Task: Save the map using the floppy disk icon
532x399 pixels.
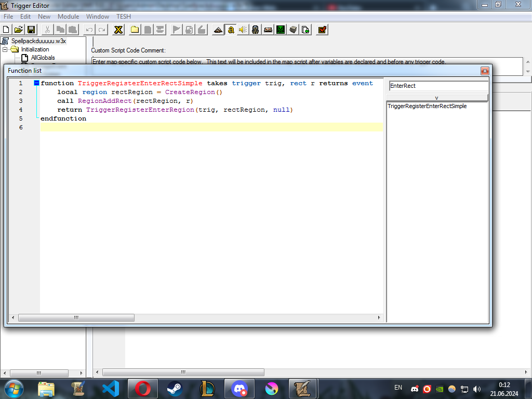Action: [31, 30]
